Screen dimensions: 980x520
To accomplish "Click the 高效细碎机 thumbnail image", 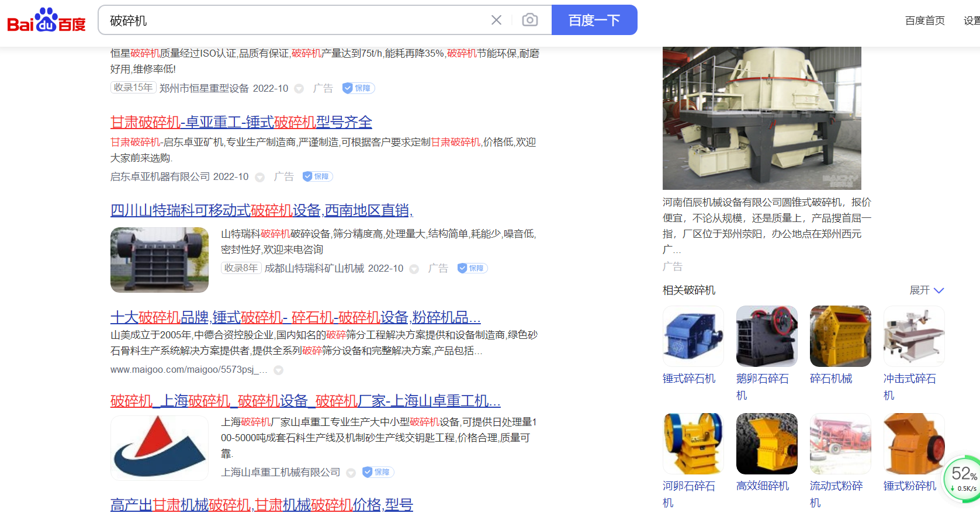I will pos(767,443).
